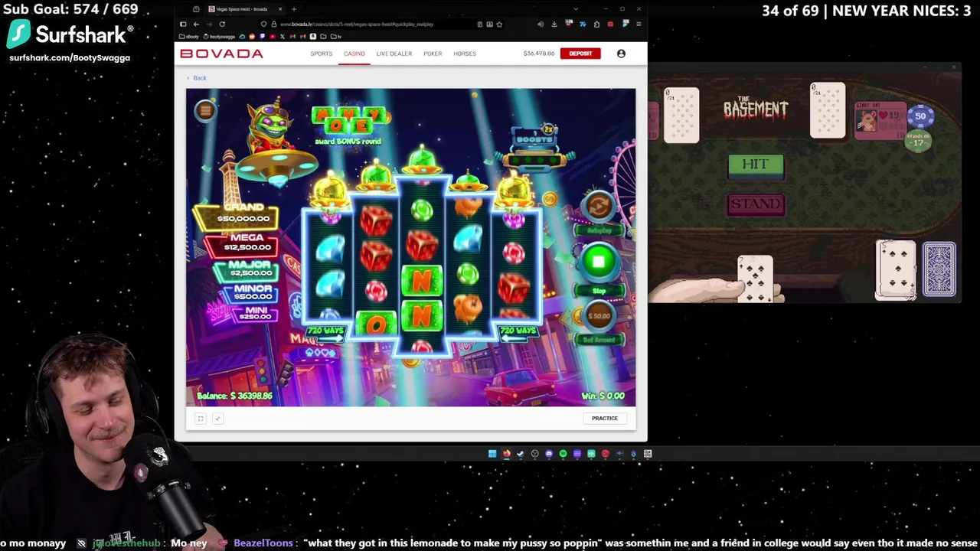This screenshot has height=551, width=980.
Task: Open Spotify from the taskbar
Action: tap(563, 454)
